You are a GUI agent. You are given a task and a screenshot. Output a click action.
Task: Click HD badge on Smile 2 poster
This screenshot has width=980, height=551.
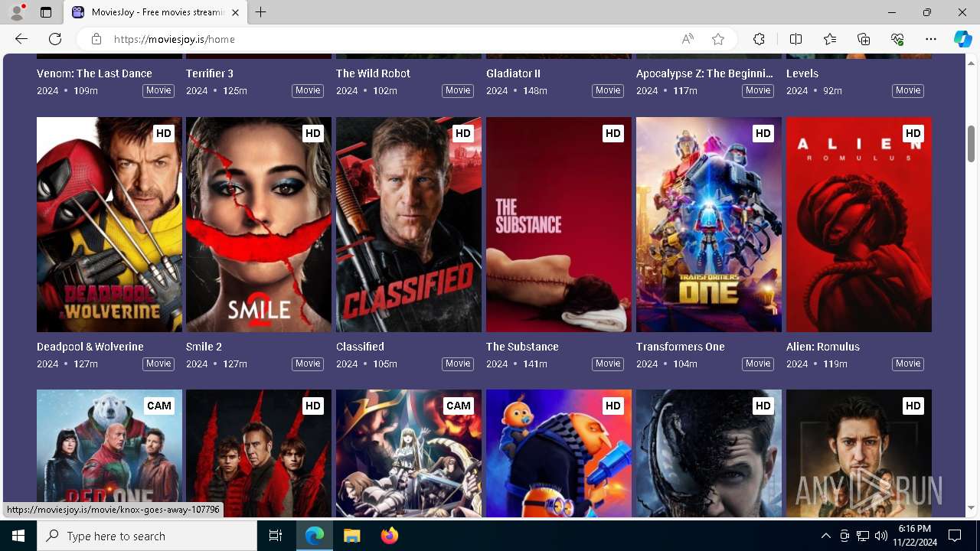click(x=312, y=133)
